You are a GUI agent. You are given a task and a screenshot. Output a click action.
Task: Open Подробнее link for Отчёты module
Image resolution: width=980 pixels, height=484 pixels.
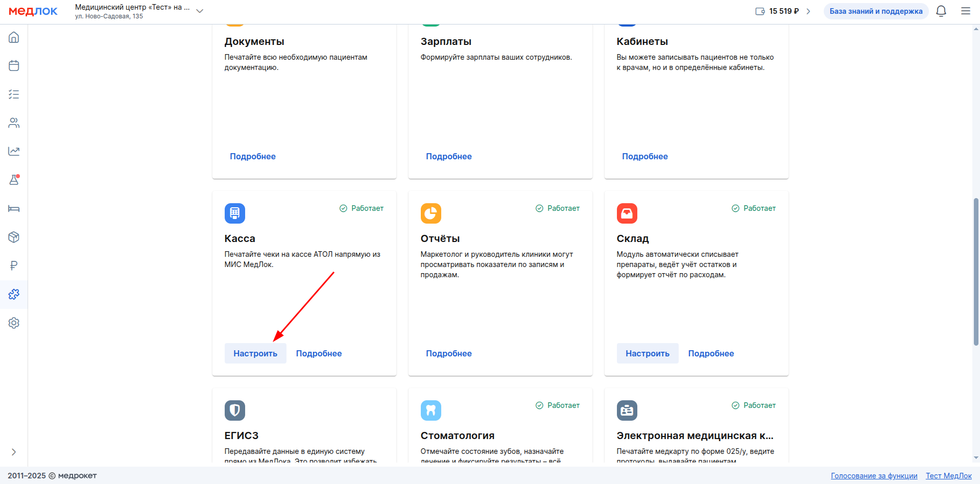click(x=448, y=353)
